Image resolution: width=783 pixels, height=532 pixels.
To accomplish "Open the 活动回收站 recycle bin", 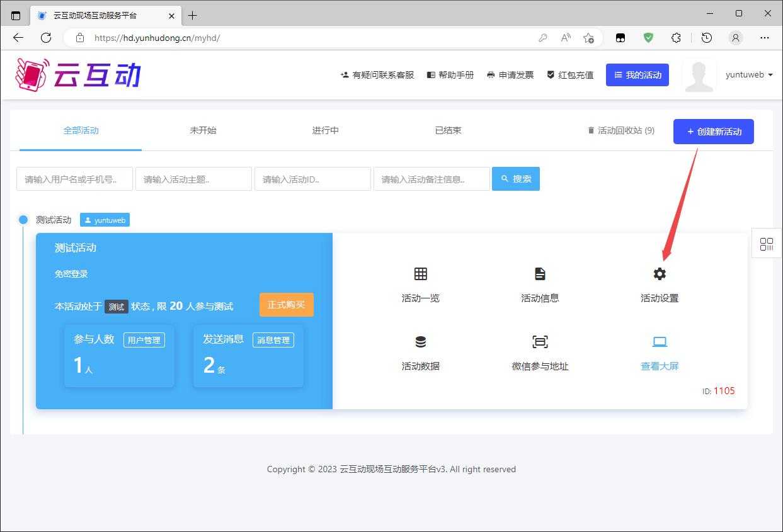I will tap(620, 130).
